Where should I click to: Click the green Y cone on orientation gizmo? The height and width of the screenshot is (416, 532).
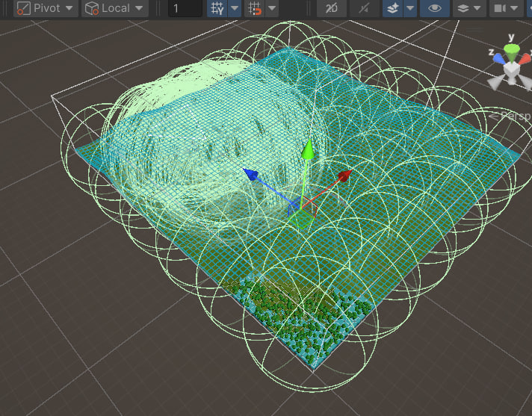(512, 52)
